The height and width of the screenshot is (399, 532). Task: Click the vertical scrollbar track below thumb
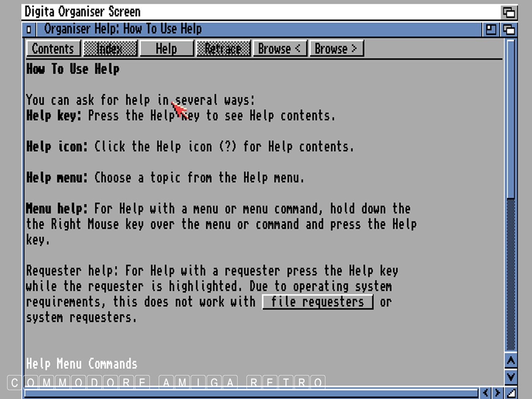511,275
